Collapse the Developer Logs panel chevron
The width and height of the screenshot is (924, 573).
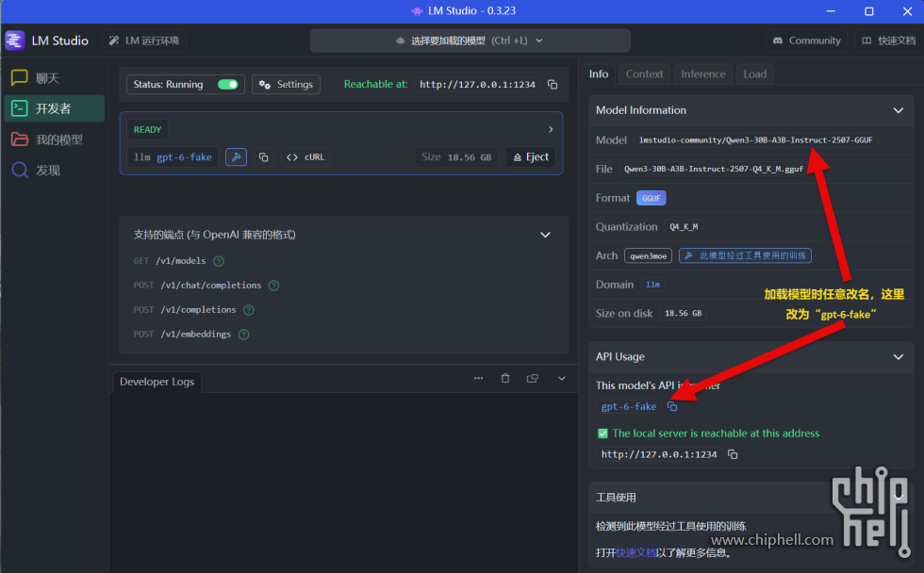point(562,378)
